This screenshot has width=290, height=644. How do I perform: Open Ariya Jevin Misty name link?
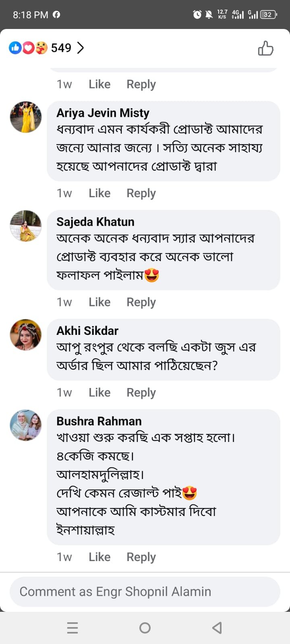103,113
